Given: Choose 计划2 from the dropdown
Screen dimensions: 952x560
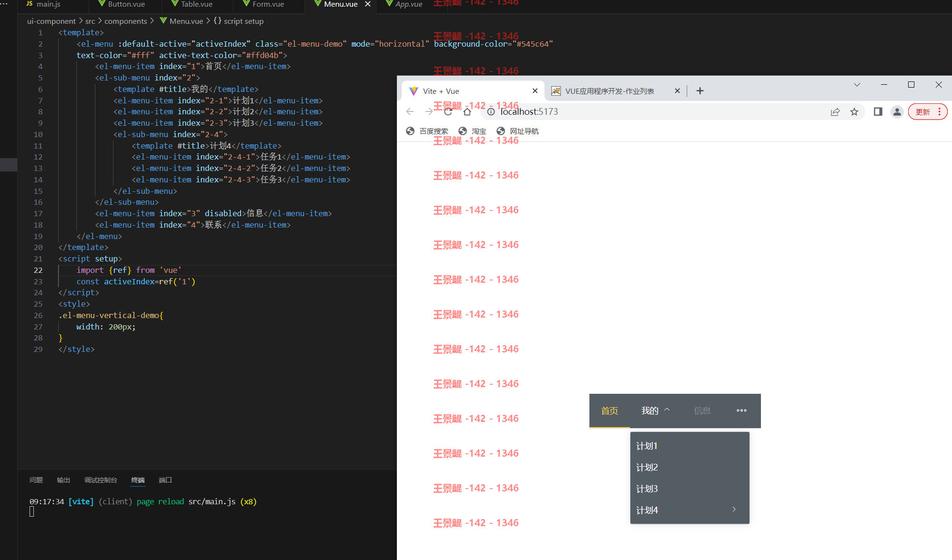Looking at the screenshot, I should pyautogui.click(x=690, y=468).
